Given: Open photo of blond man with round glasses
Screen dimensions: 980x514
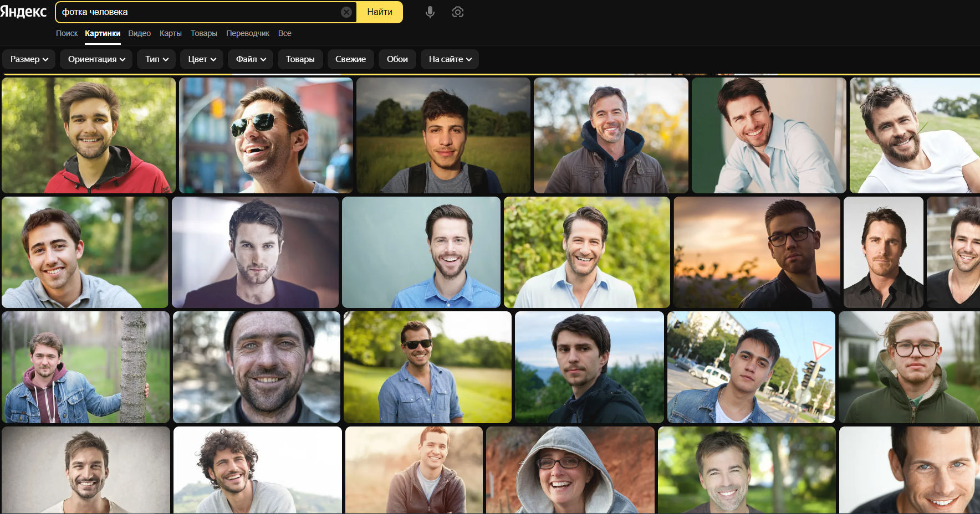Looking at the screenshot, I should pyautogui.click(x=909, y=367).
